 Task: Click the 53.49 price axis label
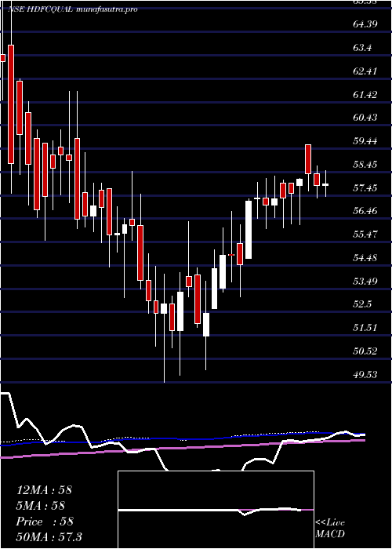(365, 281)
